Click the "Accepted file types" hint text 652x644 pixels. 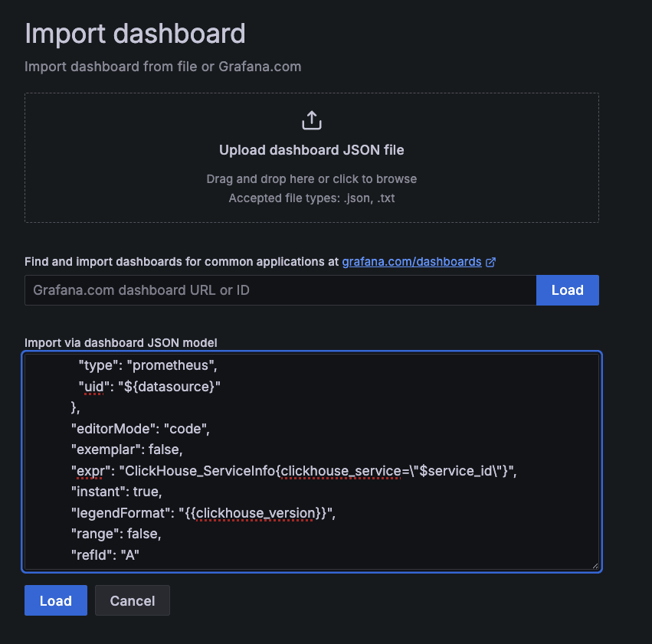click(311, 198)
